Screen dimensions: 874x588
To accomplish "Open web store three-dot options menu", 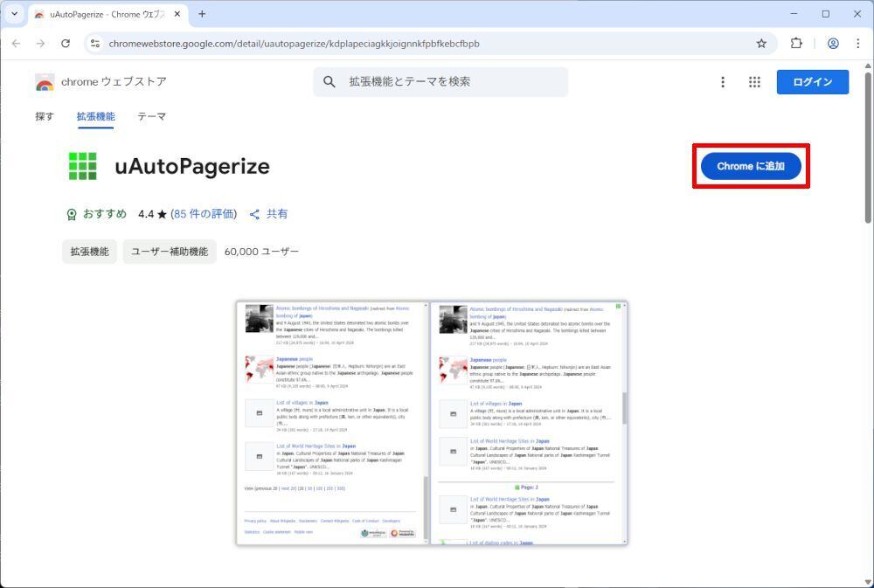I will click(x=723, y=82).
